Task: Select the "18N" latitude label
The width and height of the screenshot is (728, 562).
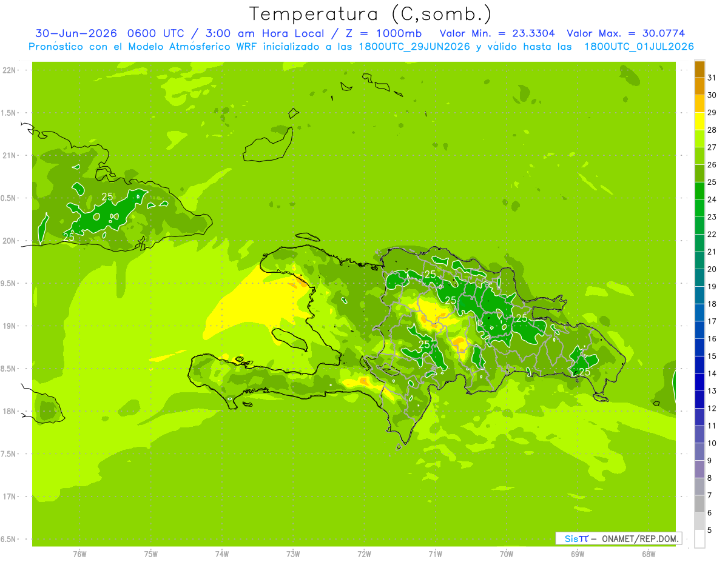Action: coord(8,411)
